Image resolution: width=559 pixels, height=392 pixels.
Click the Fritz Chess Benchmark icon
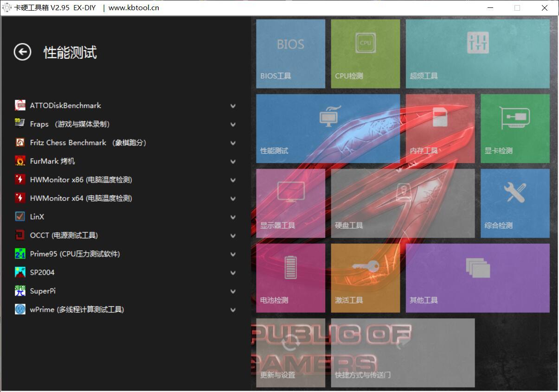(20, 142)
